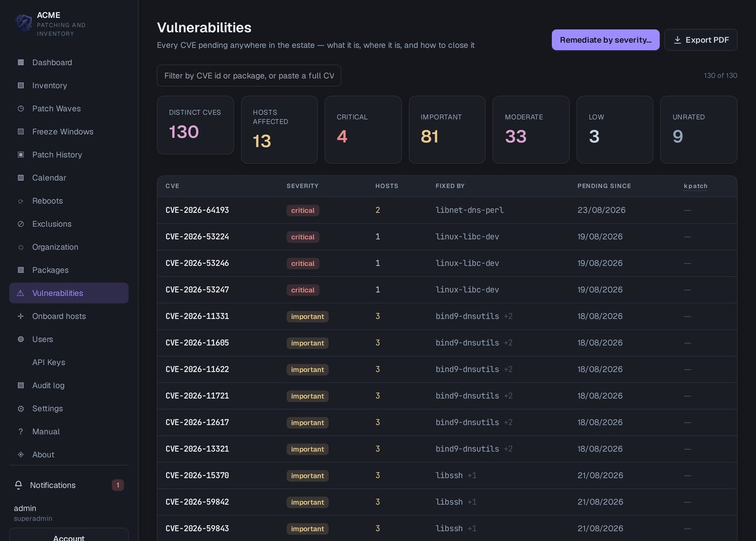
Task: Navigate to Freeze Windows
Action: click(69, 132)
